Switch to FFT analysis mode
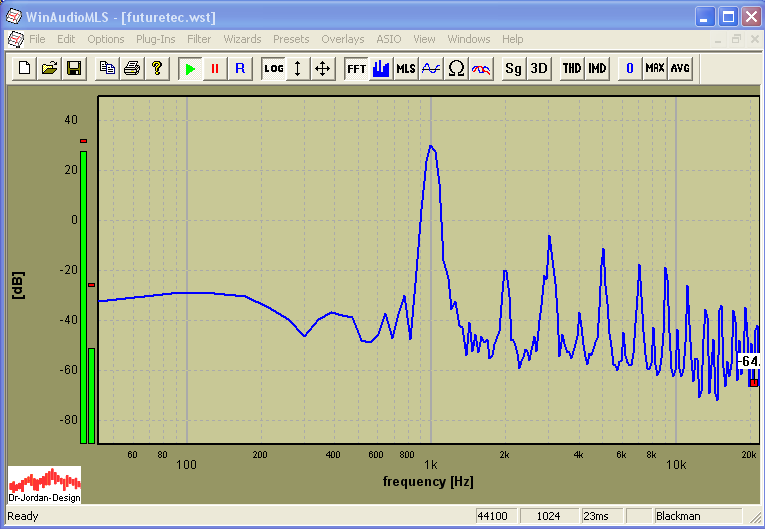Viewport: 765px width, 529px height. pyautogui.click(x=356, y=68)
